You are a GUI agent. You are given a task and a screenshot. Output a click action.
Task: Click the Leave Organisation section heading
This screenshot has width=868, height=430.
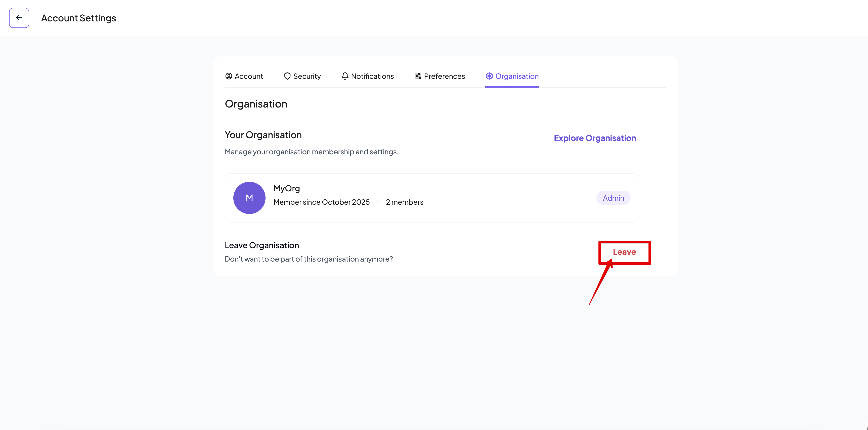point(262,245)
